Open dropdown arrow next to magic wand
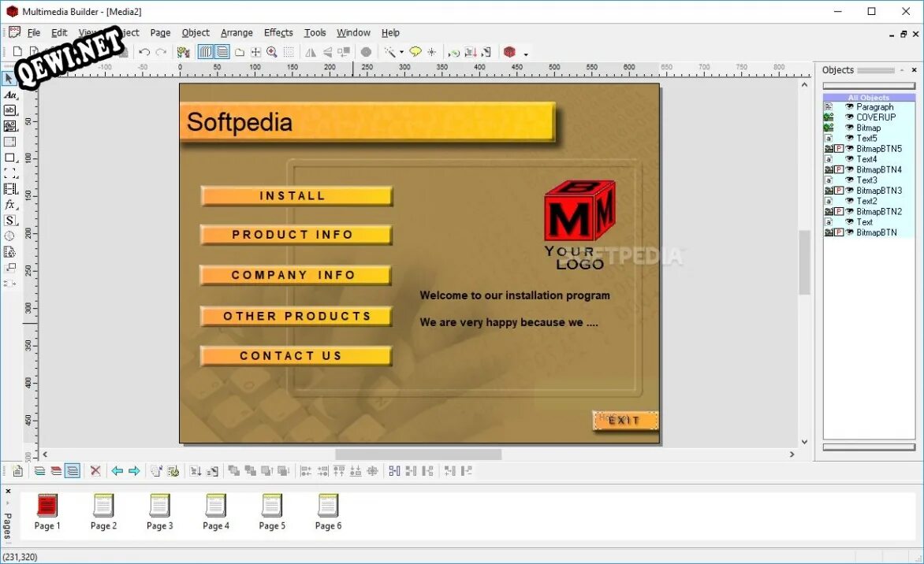The width and height of the screenshot is (924, 564). coord(402,53)
